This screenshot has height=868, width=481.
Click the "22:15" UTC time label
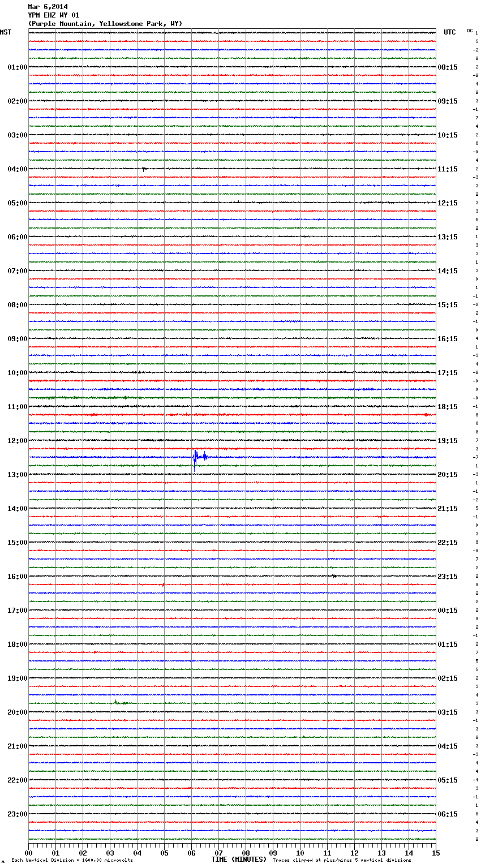coord(448,543)
